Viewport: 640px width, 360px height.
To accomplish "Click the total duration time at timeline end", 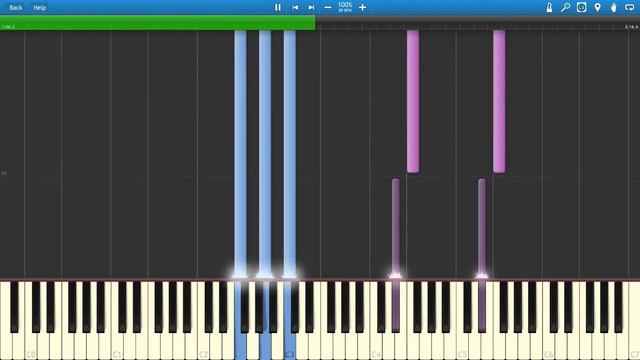I will [x=631, y=27].
